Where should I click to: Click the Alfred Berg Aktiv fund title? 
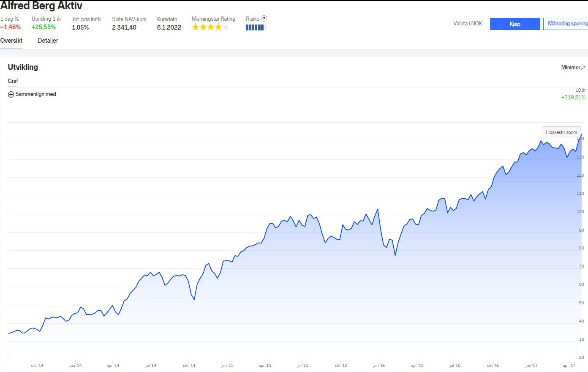41,5
